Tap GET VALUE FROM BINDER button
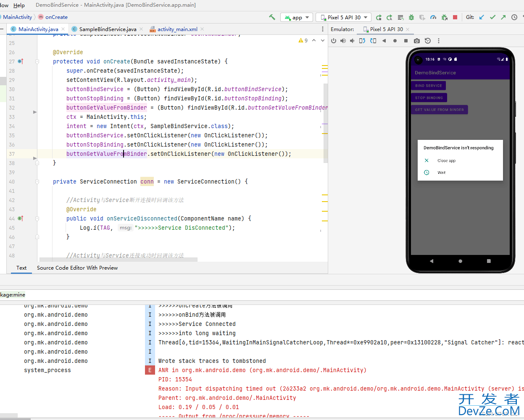 click(440, 110)
